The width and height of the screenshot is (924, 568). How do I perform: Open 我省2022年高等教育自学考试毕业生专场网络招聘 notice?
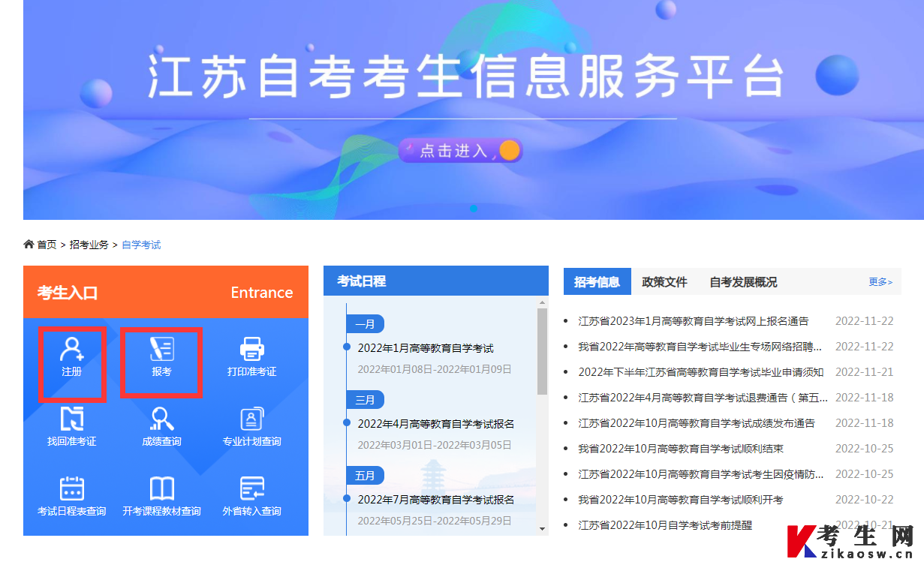click(x=700, y=347)
